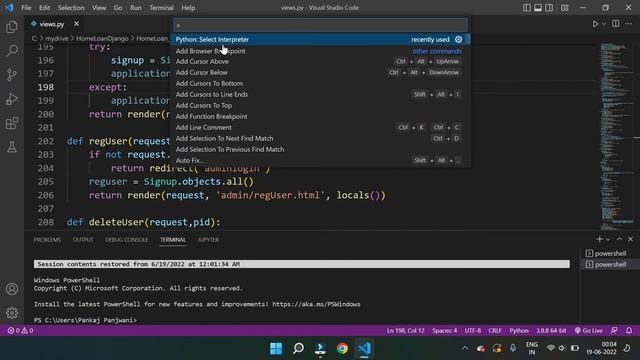Click the command palette input field
This screenshot has height=360, width=640.
pyautogui.click(x=321, y=25)
